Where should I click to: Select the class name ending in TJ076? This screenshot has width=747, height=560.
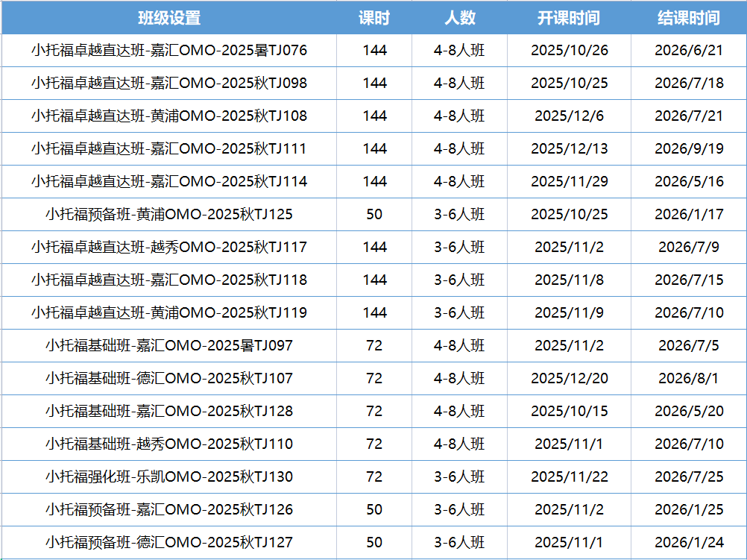point(169,51)
